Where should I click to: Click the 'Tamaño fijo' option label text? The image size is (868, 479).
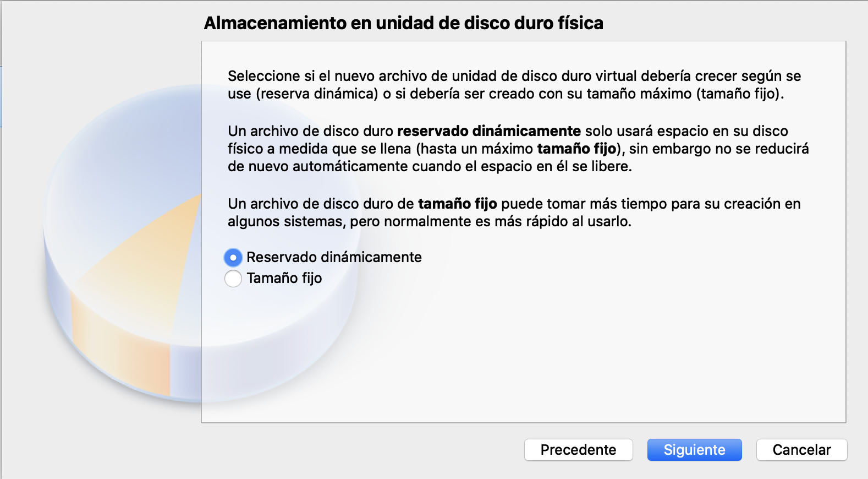coord(284,278)
